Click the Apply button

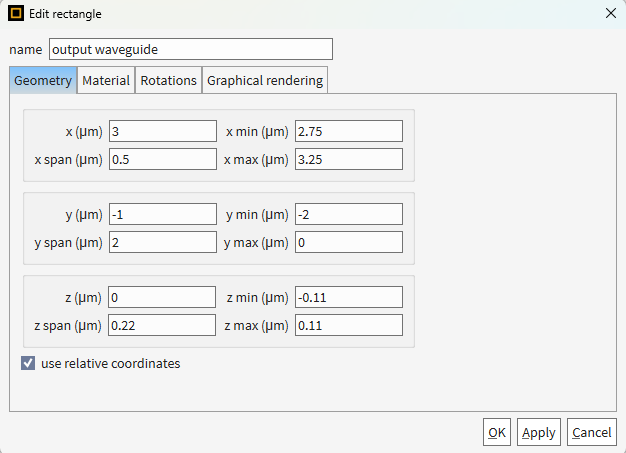pyautogui.click(x=539, y=432)
